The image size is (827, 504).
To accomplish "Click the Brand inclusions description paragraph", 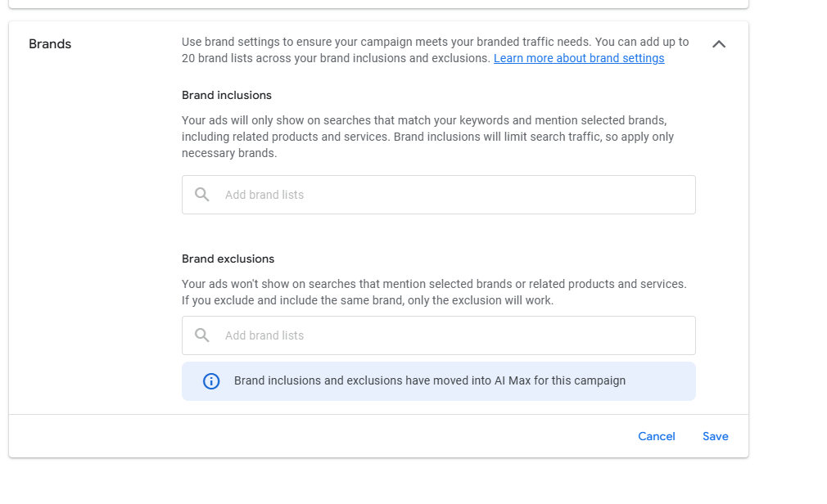I will 427,137.
